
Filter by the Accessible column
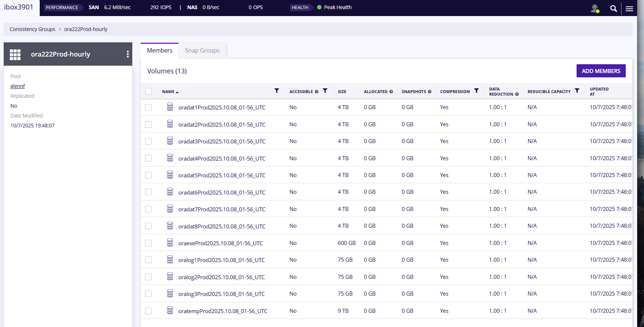tap(325, 91)
